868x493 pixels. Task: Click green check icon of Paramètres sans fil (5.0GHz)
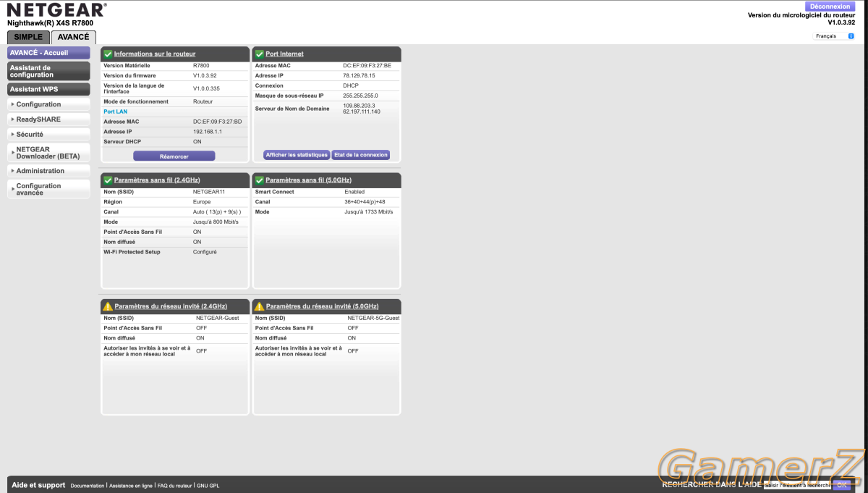[260, 180]
